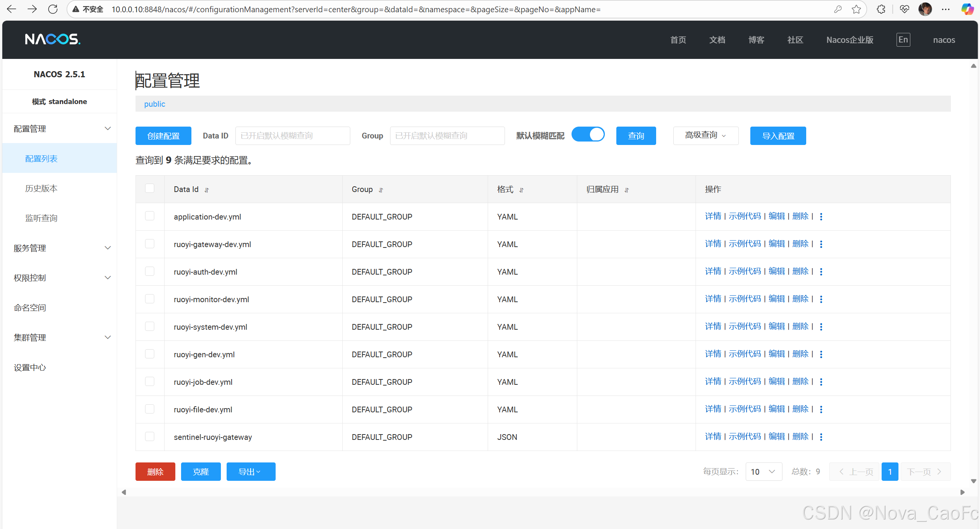980x529 pixels.
Task: Go back using the browser back arrow
Action: [x=11, y=9]
